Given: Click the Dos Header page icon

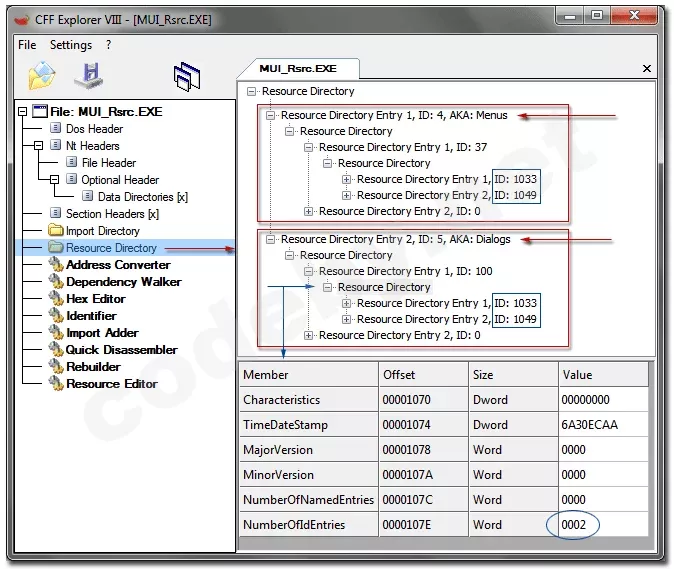Looking at the screenshot, I should (55, 128).
